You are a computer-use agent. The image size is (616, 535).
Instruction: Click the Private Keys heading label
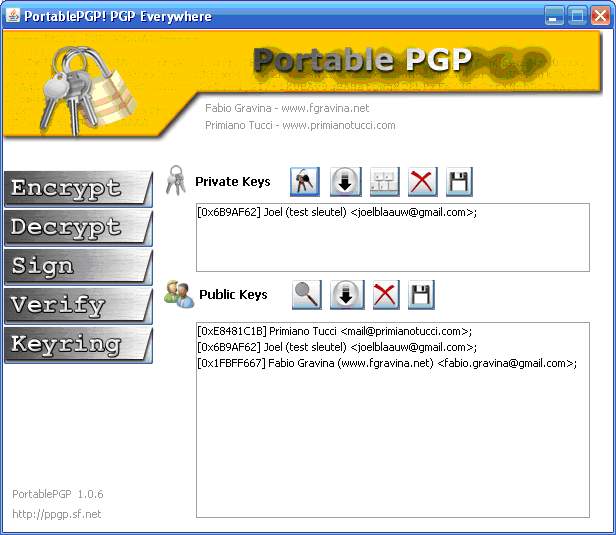tap(233, 181)
